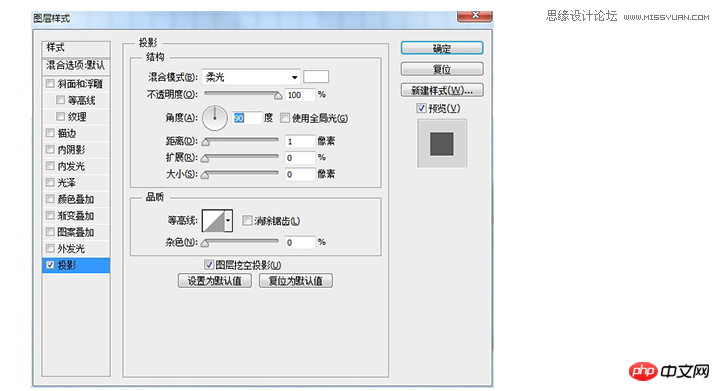Select the 斜面和浮雕 list entry label
This screenshot has height=391, width=720.
(x=80, y=84)
